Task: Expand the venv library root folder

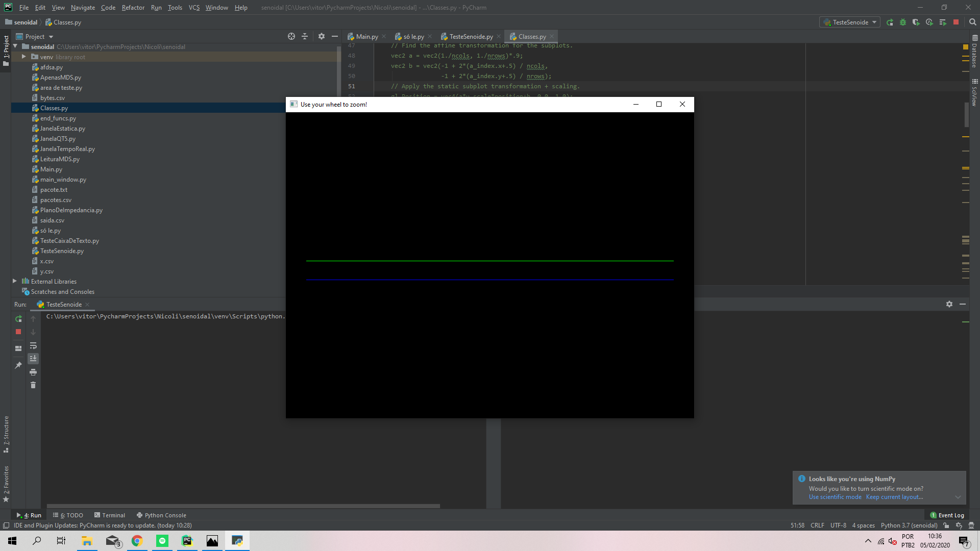Action: click(x=23, y=57)
